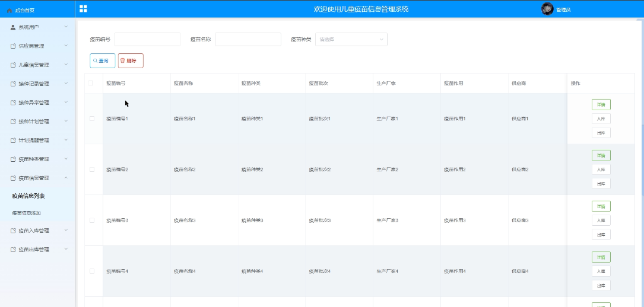The width and height of the screenshot is (644, 307).
Task: Click the icon beside 供应商管理
Action: coord(12,46)
